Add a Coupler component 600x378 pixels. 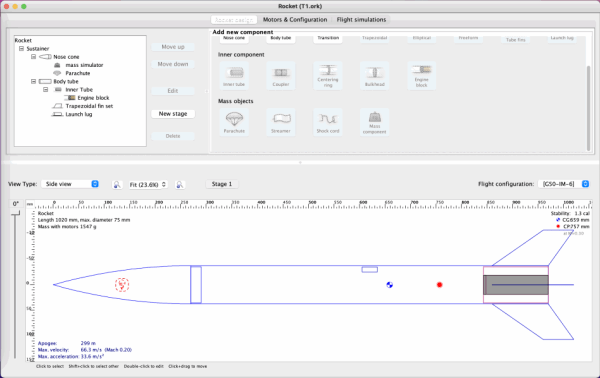[281, 76]
